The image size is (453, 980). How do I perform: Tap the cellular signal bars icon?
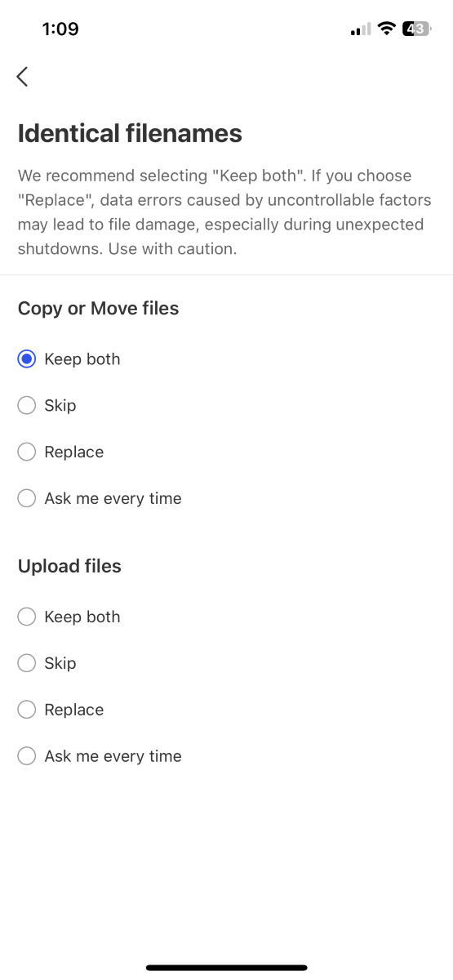tap(360, 30)
